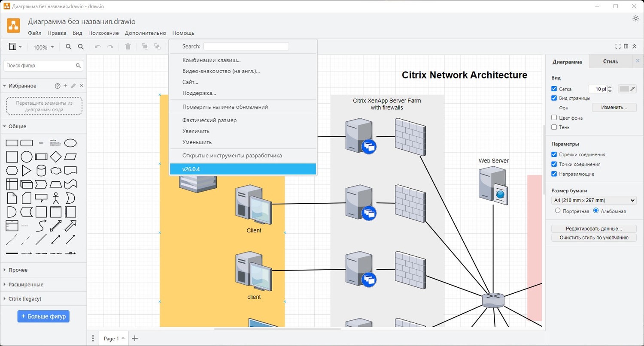
Task: Click the zoom in magnifier icon
Action: [68, 47]
